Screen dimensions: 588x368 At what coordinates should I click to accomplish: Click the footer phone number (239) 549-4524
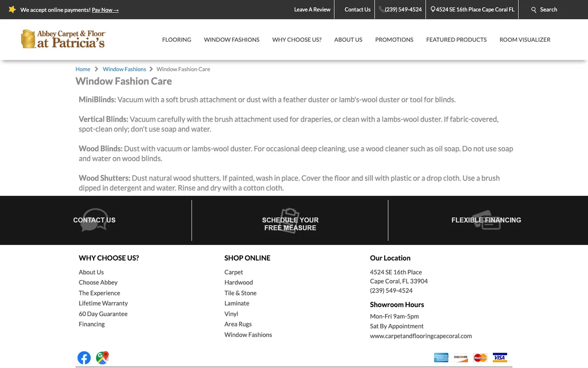coord(391,290)
